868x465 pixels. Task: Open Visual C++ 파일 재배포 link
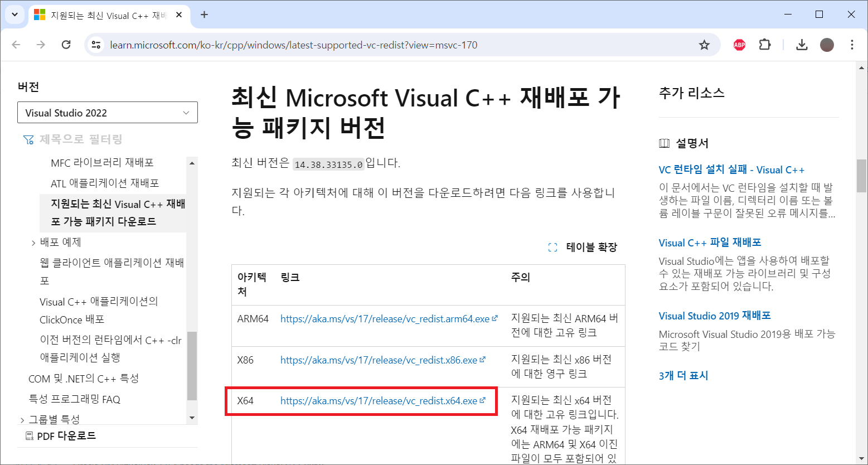coord(710,243)
